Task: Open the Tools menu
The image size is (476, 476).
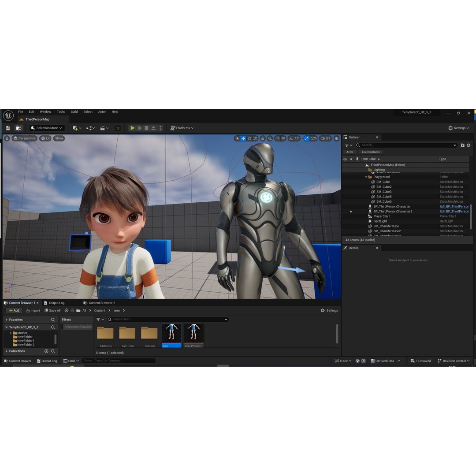Action: click(61, 112)
